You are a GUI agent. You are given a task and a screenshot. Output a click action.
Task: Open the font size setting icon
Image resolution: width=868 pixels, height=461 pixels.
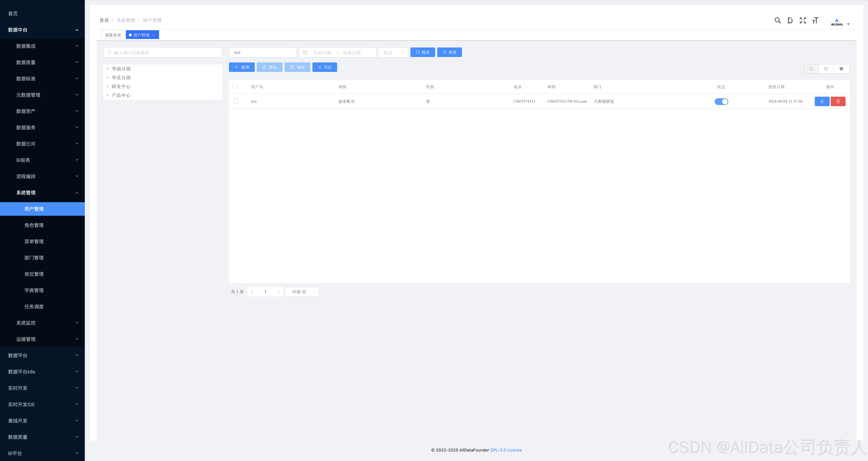[x=815, y=21]
